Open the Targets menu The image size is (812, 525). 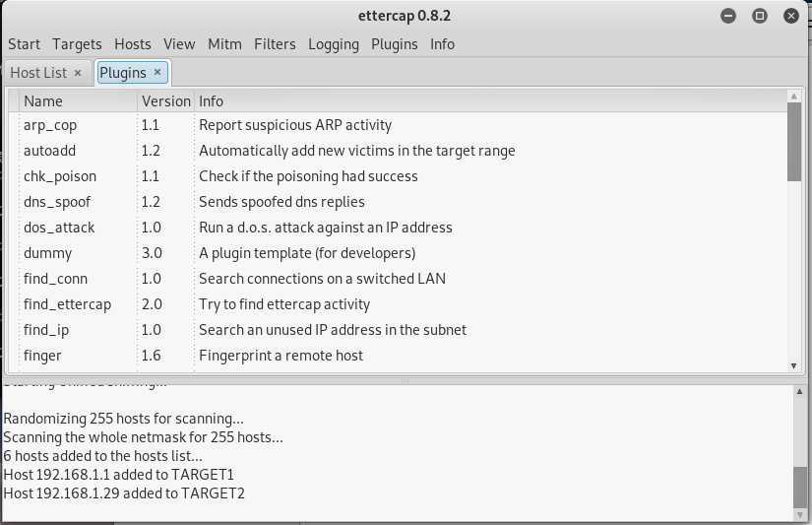pos(77,44)
